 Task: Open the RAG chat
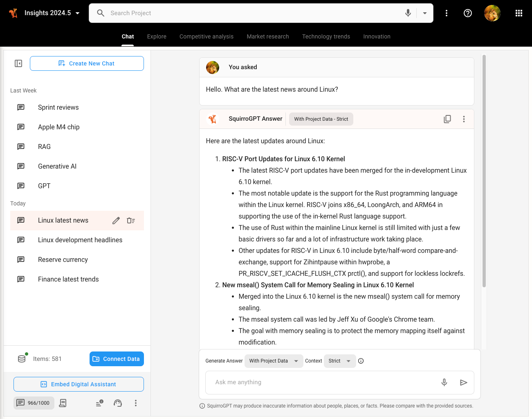click(77, 146)
